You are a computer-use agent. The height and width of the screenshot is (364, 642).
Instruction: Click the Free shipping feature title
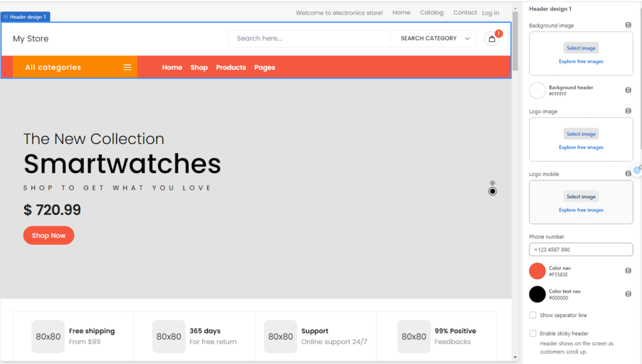pos(92,331)
